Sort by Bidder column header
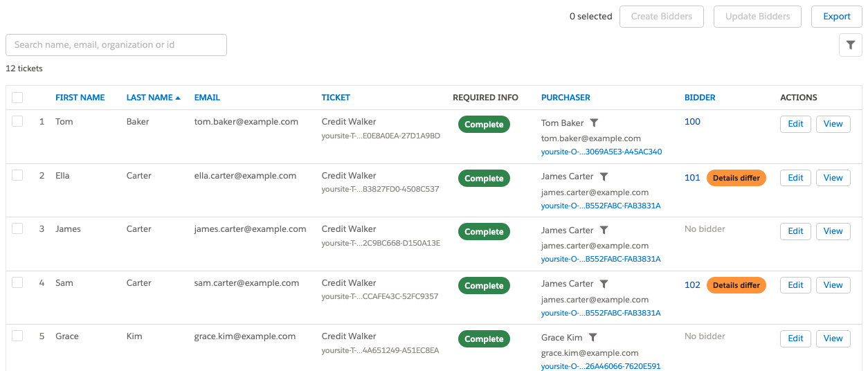The width and height of the screenshot is (868, 371). coord(700,98)
